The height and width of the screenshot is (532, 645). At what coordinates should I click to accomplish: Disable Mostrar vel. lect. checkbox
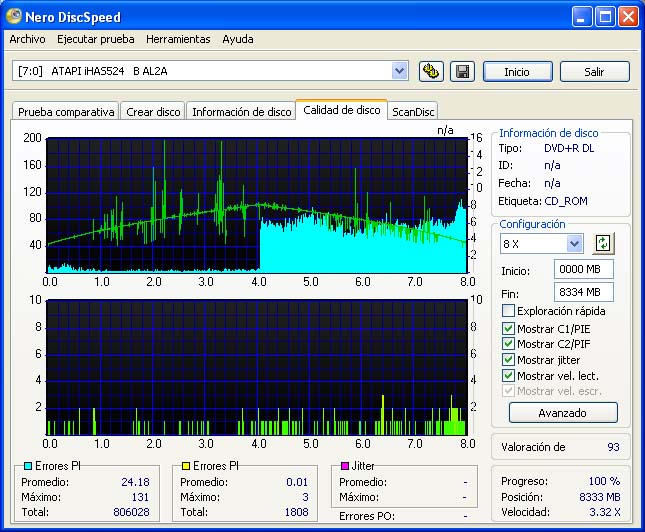tap(509, 376)
